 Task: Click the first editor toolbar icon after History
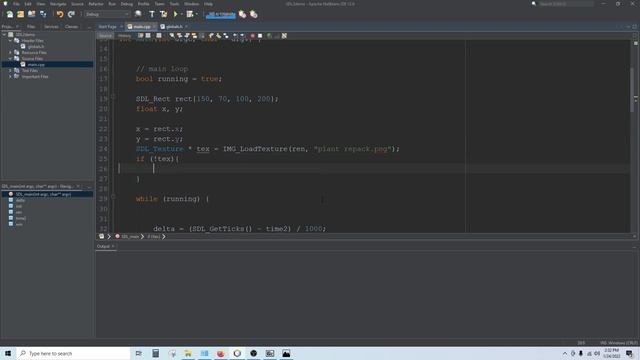pos(140,36)
